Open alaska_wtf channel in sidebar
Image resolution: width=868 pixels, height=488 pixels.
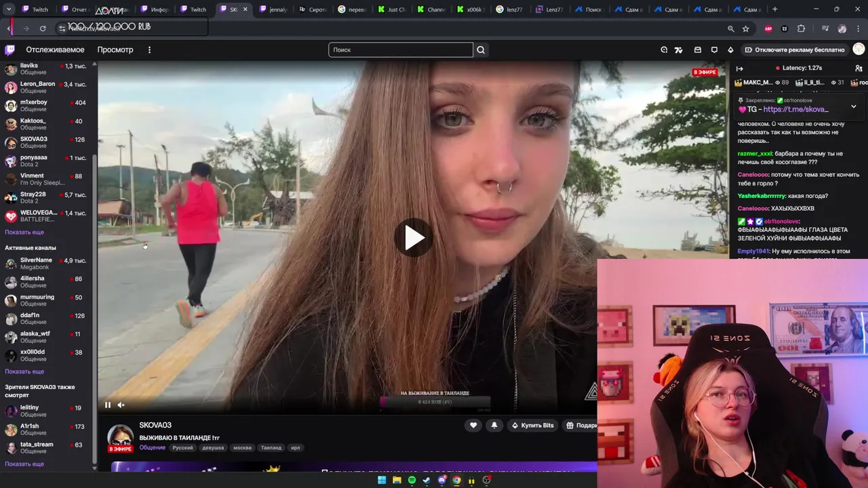[x=46, y=337]
